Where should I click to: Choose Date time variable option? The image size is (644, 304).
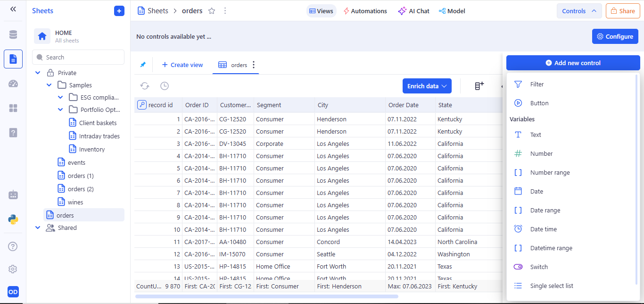(571, 229)
